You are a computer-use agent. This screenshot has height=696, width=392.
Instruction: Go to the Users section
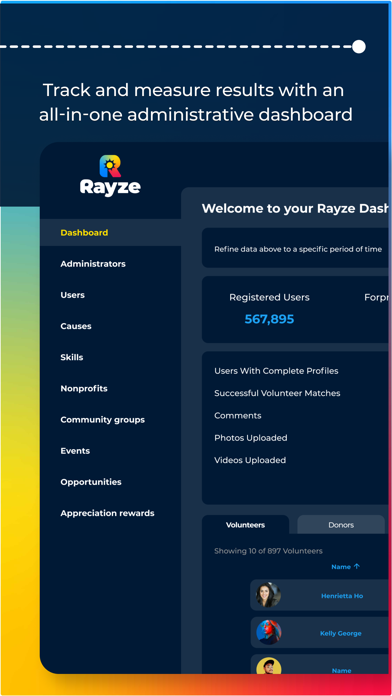72,295
